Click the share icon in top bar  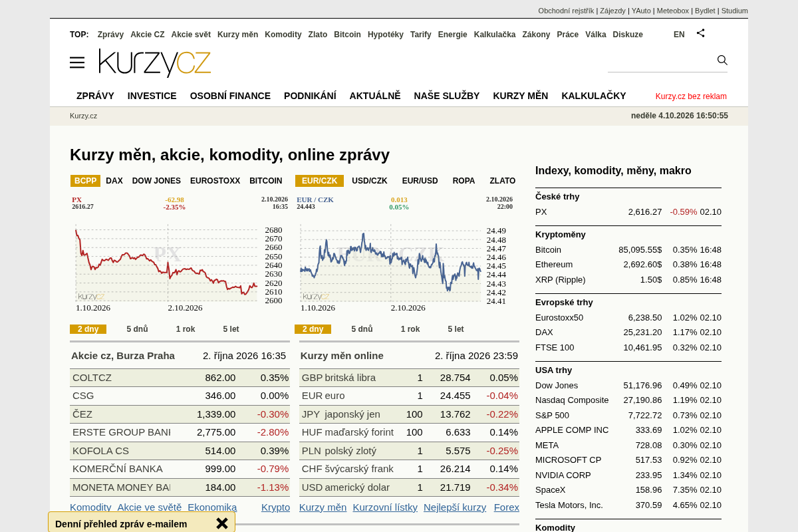pyautogui.click(x=700, y=33)
